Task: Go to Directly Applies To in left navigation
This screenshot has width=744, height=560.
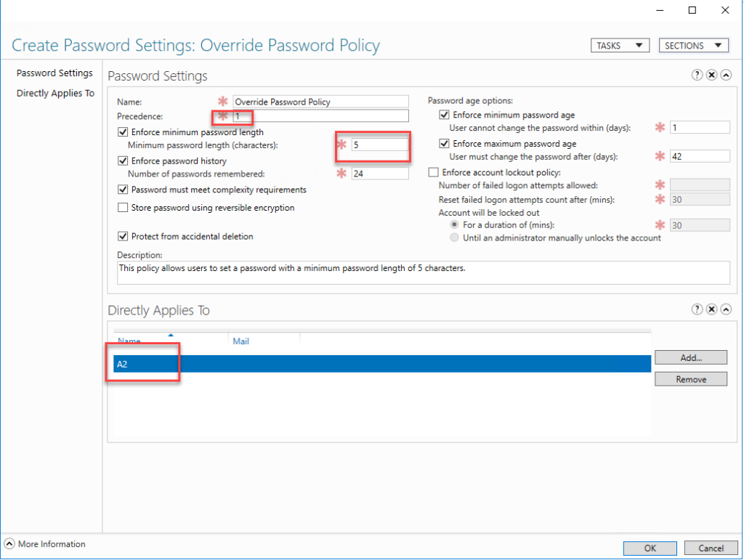Action: (x=55, y=93)
